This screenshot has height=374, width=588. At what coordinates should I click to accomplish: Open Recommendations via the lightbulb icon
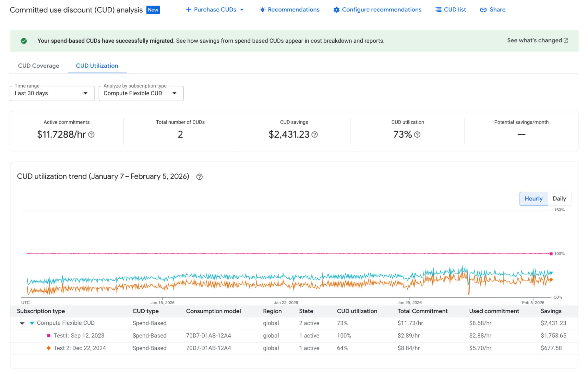tap(262, 10)
